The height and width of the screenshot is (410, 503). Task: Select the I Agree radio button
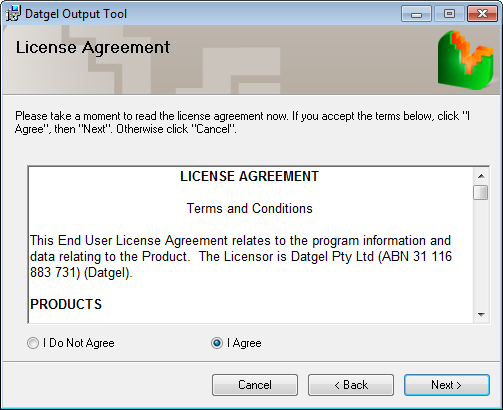[x=236, y=343]
